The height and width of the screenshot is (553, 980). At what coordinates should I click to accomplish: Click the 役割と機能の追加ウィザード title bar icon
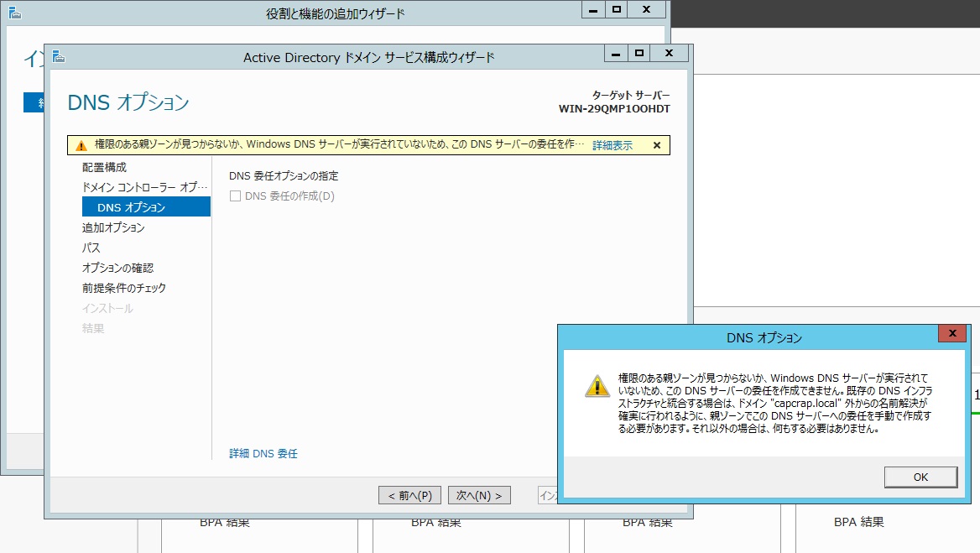15,13
